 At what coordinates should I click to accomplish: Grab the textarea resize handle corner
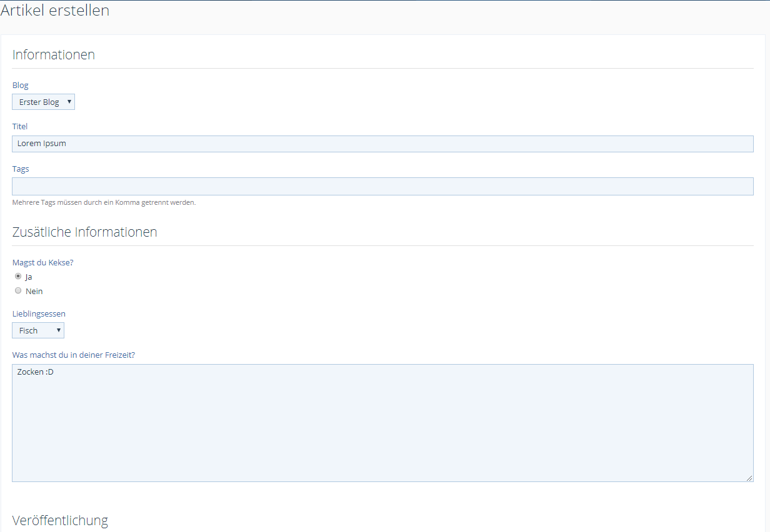pyautogui.click(x=749, y=478)
